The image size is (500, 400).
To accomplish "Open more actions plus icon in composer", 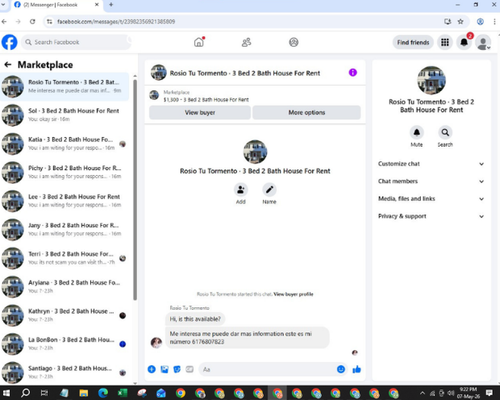I will click(x=152, y=369).
